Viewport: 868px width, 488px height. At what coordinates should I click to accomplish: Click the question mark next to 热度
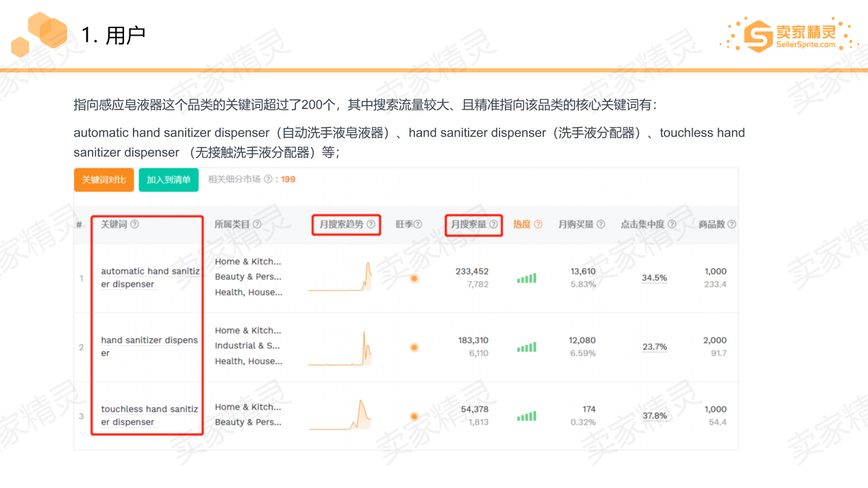click(x=538, y=224)
